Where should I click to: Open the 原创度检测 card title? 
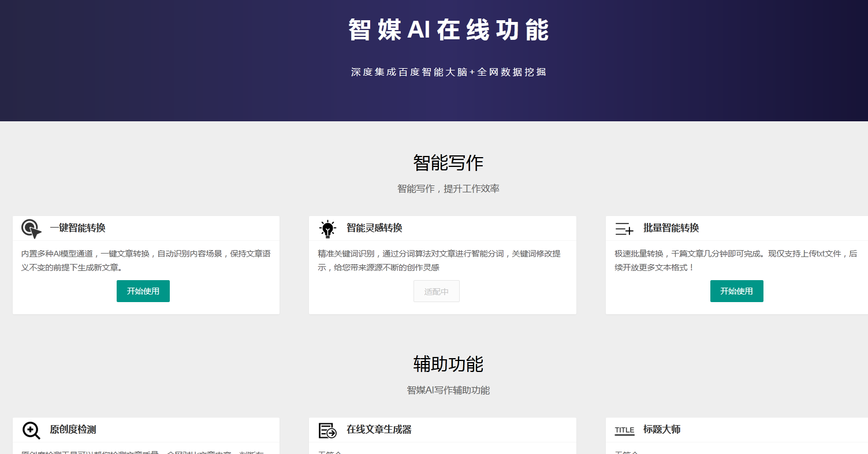click(x=73, y=429)
